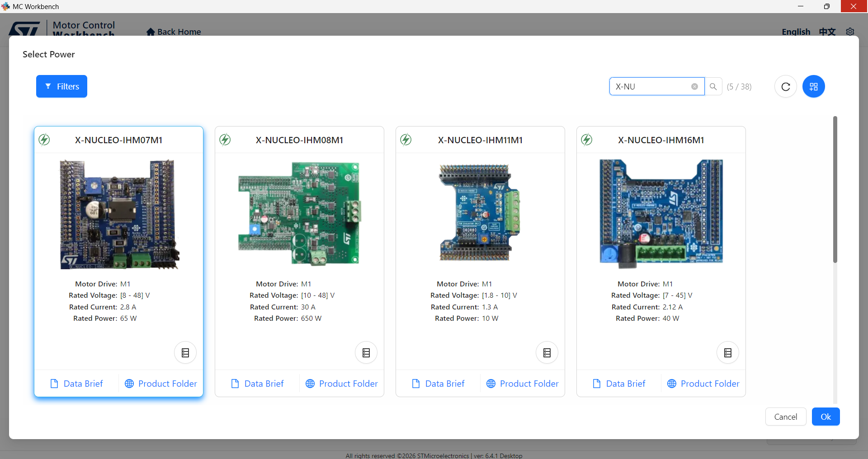This screenshot has height=459, width=868.
Task: Open Data Brief for X-NUCLEO-IHM07M1
Action: pos(76,384)
